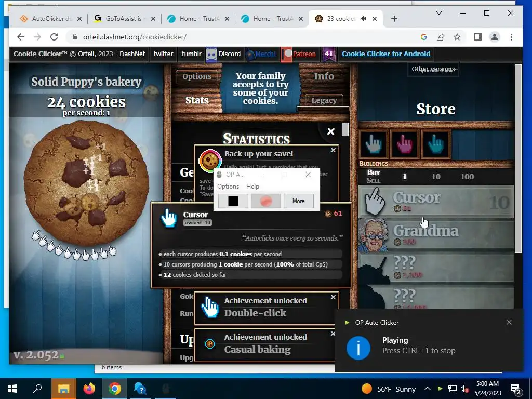532x399 pixels.
Task: Dismiss the Casual baking achievement notification
Action: point(333,334)
